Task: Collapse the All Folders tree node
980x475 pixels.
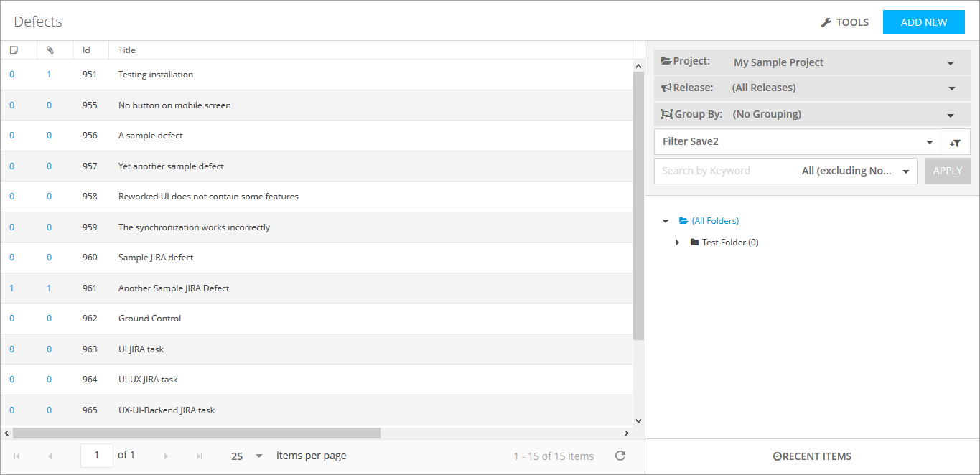Action: [x=666, y=221]
